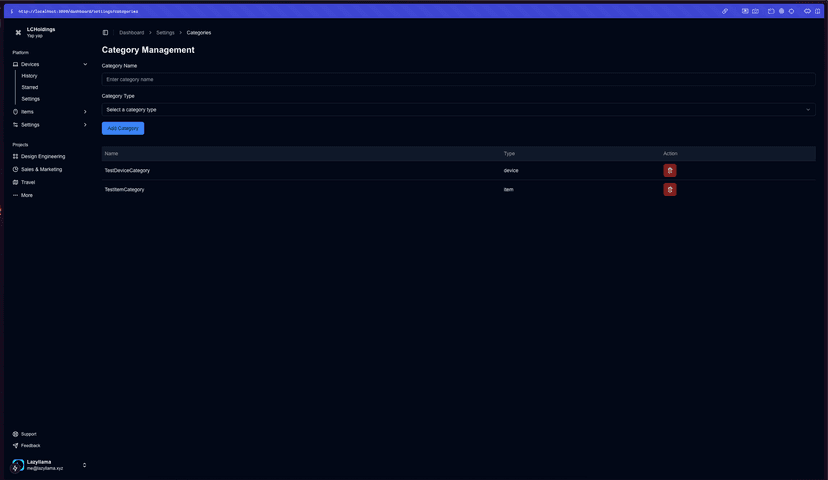Click the trash icon for TestItemCategory
Image resolution: width=828 pixels, height=480 pixels.
(669, 190)
